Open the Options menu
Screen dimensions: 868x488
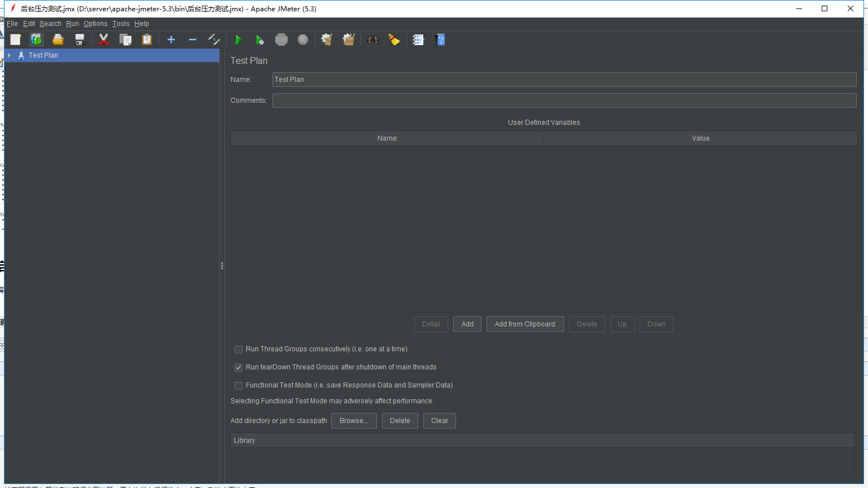coord(96,24)
